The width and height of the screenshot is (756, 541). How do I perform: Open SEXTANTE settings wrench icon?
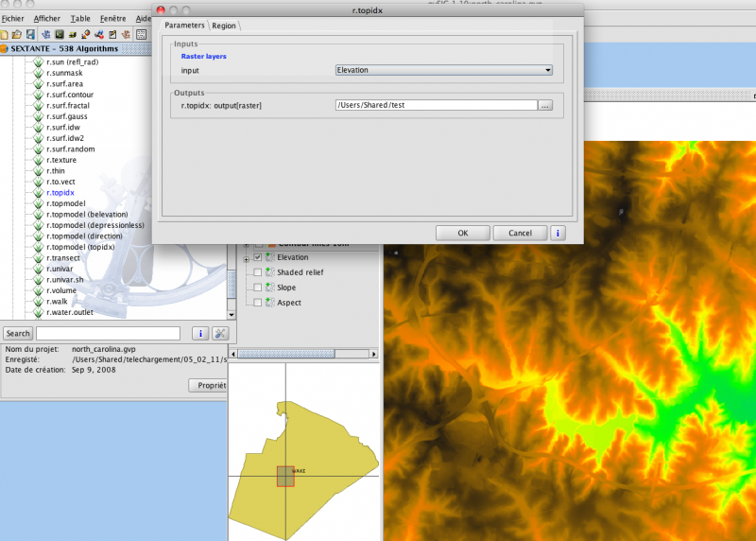(221, 333)
